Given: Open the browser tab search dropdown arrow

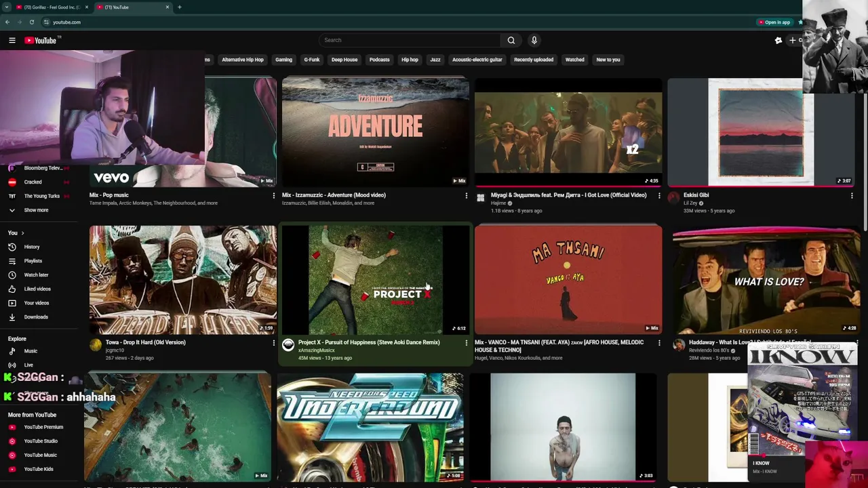Looking at the screenshot, I should pos(6,7).
